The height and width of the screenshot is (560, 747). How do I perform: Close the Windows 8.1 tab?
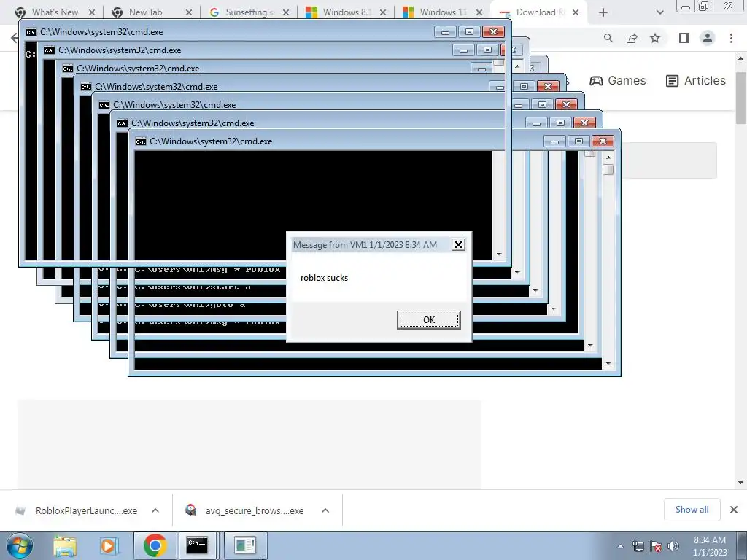[x=383, y=12]
